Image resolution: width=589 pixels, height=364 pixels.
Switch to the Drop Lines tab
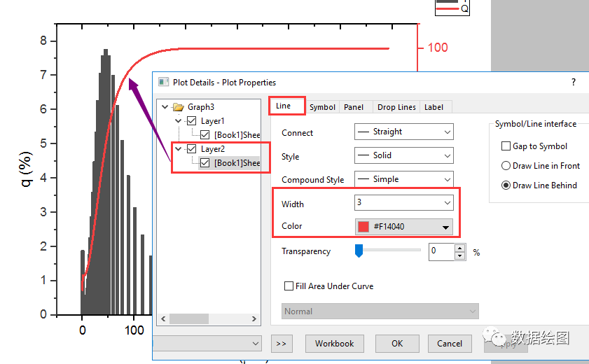396,107
